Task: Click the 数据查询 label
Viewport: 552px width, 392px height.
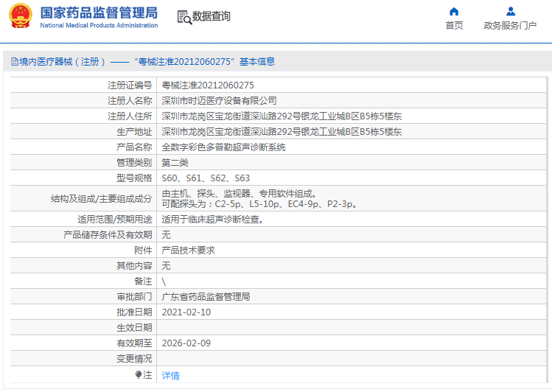Action: point(212,16)
